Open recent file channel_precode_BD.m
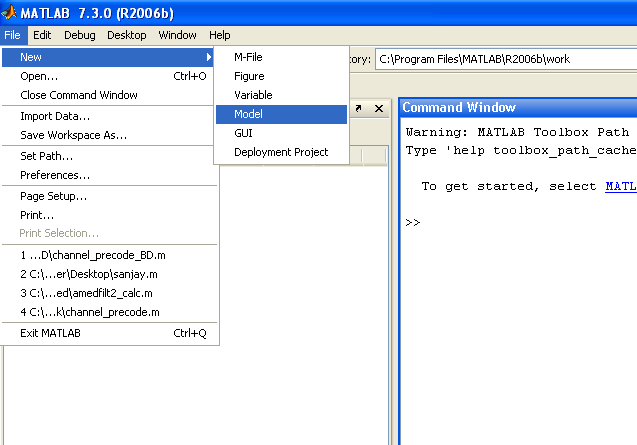637x445 pixels. [x=108, y=255]
